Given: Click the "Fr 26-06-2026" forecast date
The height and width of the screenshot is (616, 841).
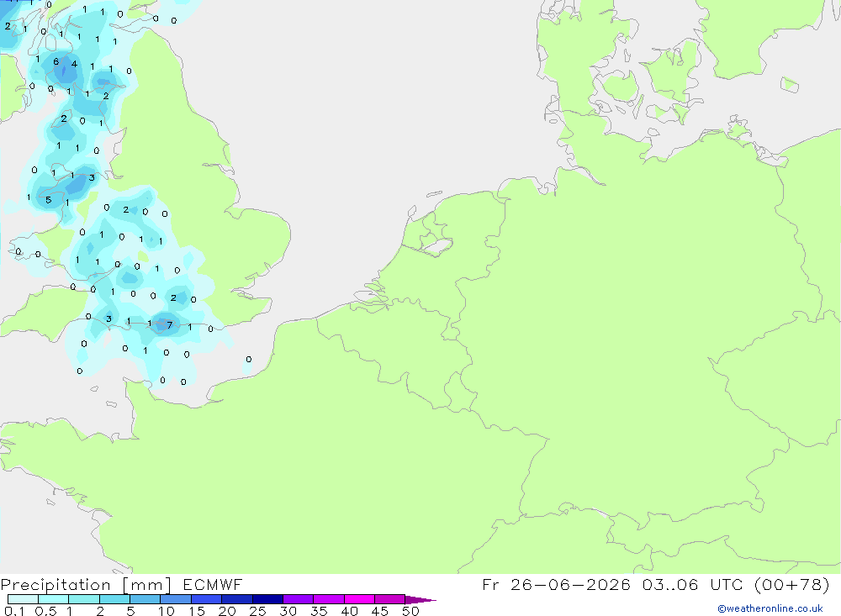Looking at the screenshot, I should 556,584.
